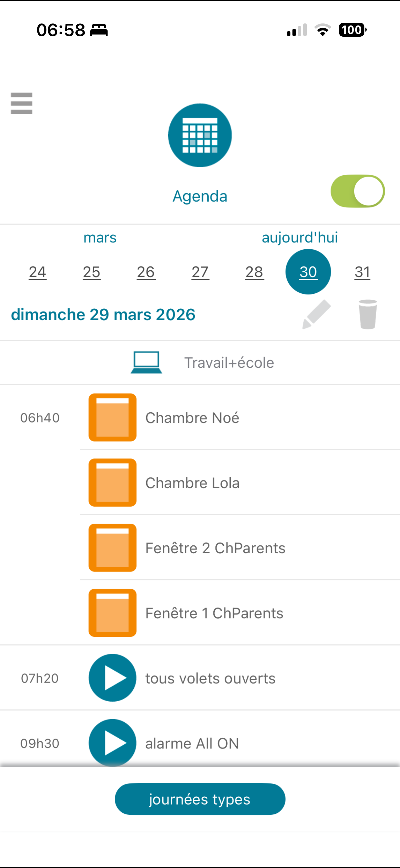Select day 27 in the date strip
This screenshot has width=400, height=868.
[200, 272]
